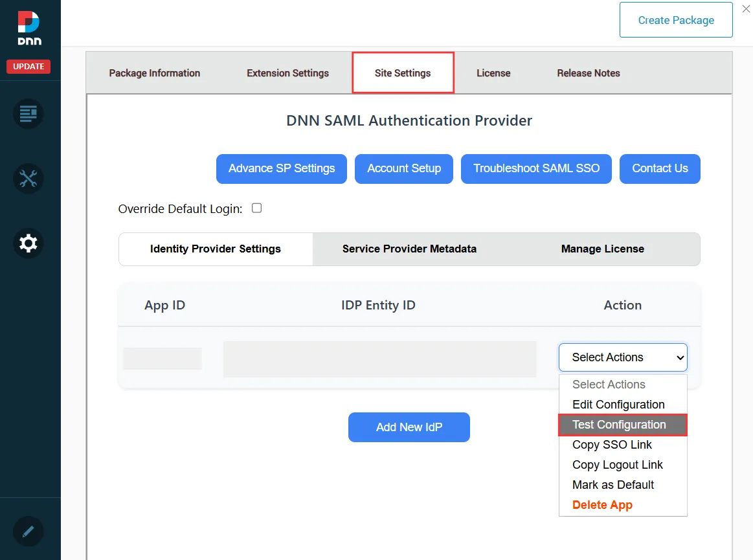This screenshot has height=560, width=753.
Task: Click the Account Setup button
Action: [404, 168]
